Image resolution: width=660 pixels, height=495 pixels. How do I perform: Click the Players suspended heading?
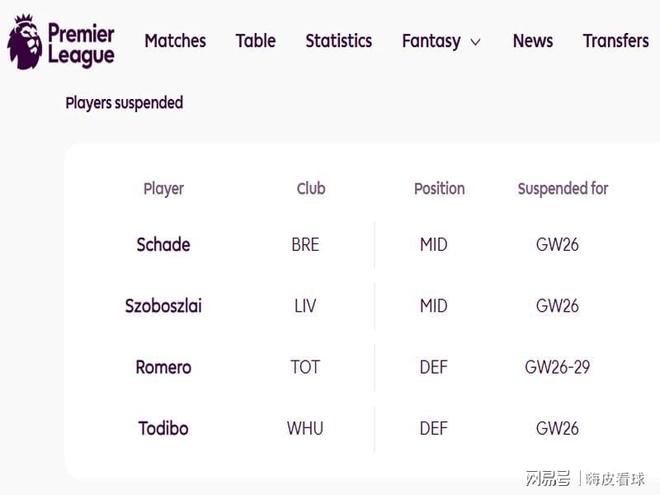(124, 103)
